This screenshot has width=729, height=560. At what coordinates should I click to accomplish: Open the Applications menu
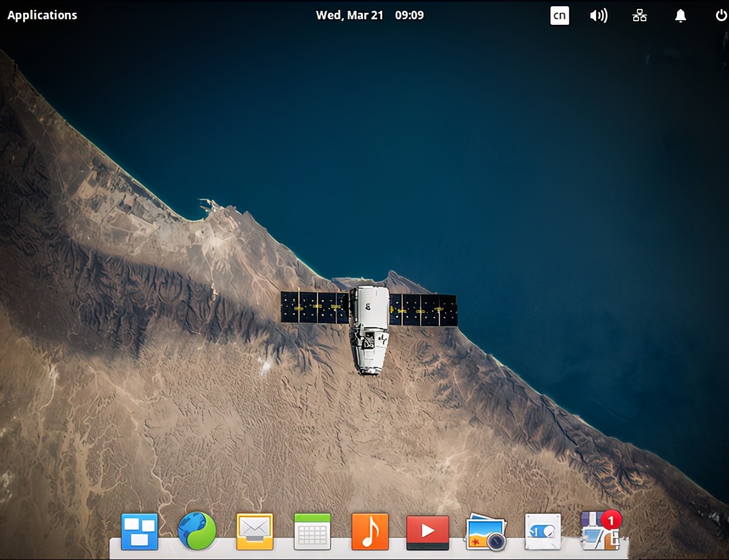click(x=41, y=15)
